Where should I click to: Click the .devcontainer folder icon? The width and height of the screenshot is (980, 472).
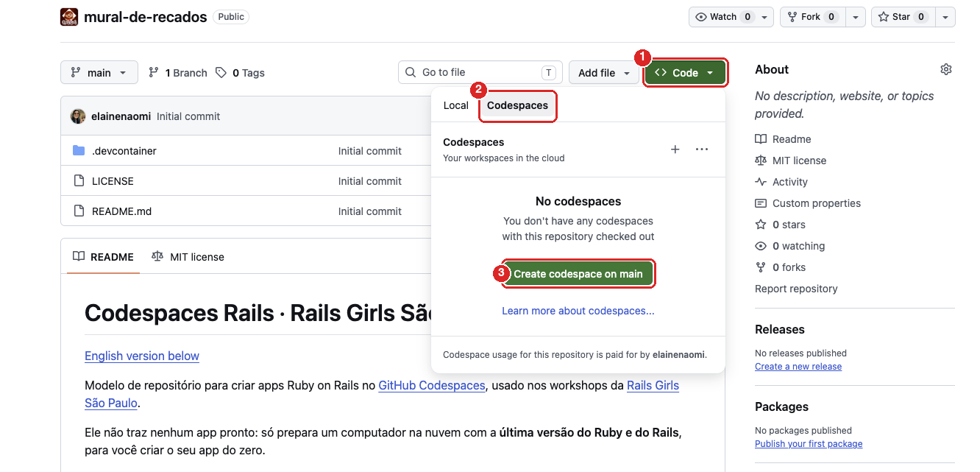(x=79, y=151)
